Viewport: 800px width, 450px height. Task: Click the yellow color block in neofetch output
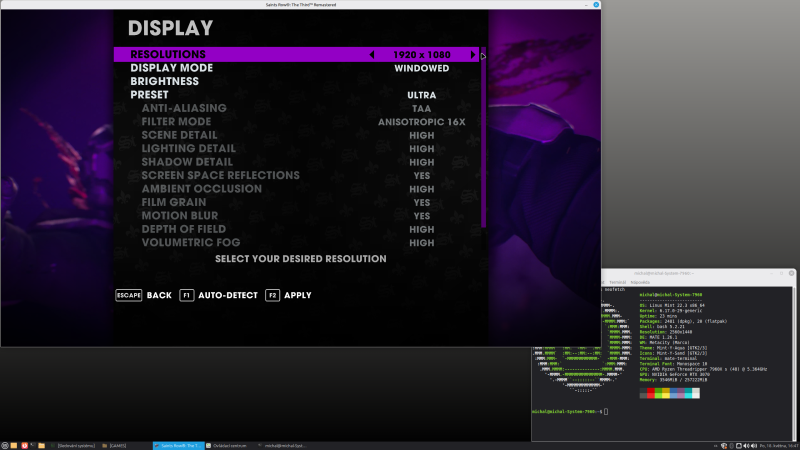666,393
